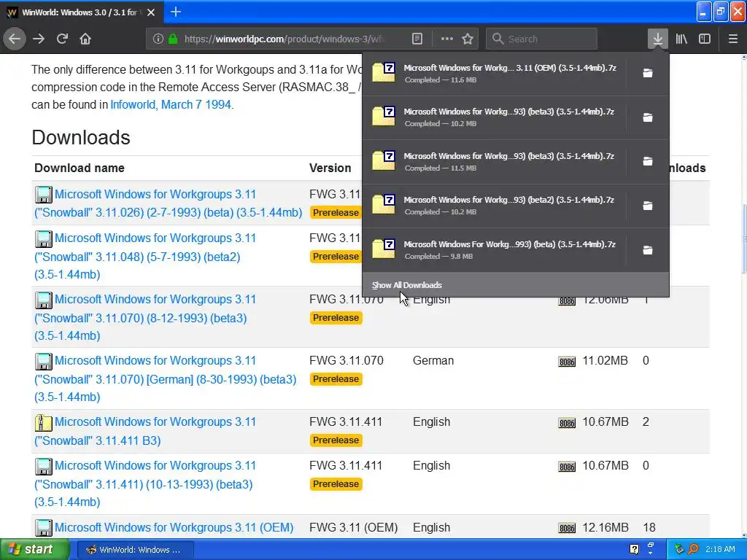The height and width of the screenshot is (560, 747).
Task: Open Snowball 3.11.070 [German] beta3 download link
Action: (x=165, y=379)
